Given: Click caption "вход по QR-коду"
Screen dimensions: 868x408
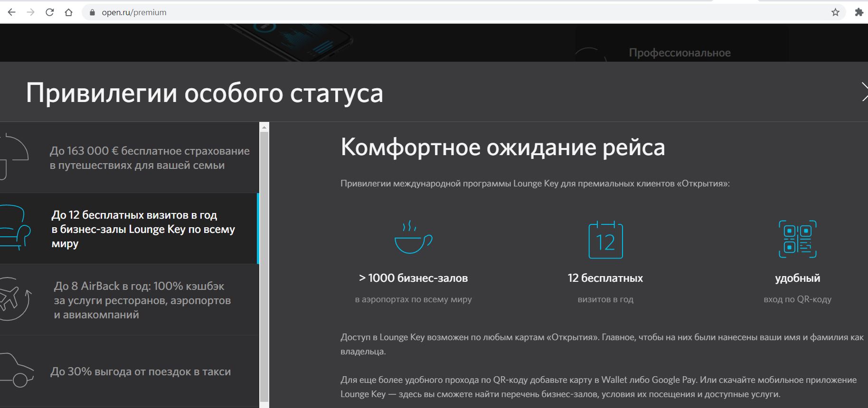Looking at the screenshot, I should 798,299.
